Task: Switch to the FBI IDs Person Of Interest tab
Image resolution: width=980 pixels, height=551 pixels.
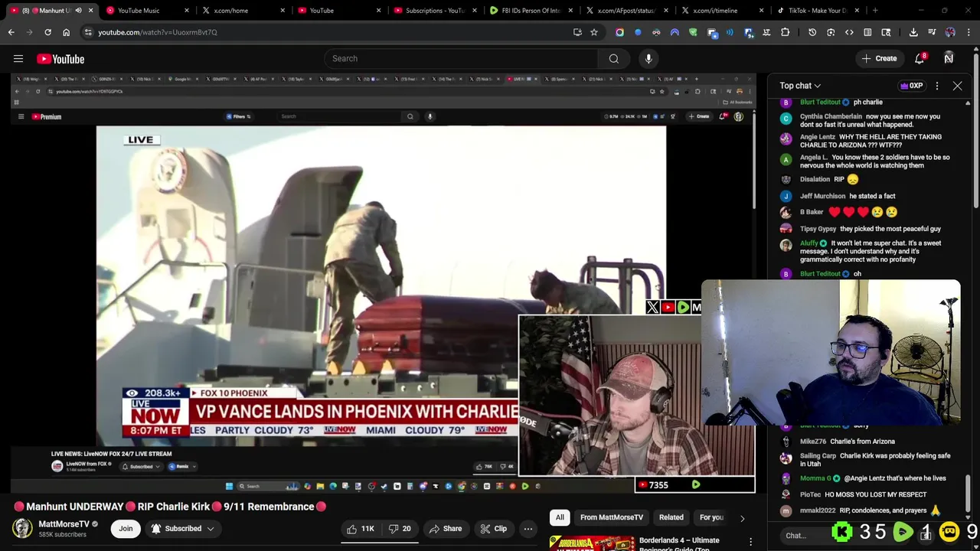Action: (531, 11)
